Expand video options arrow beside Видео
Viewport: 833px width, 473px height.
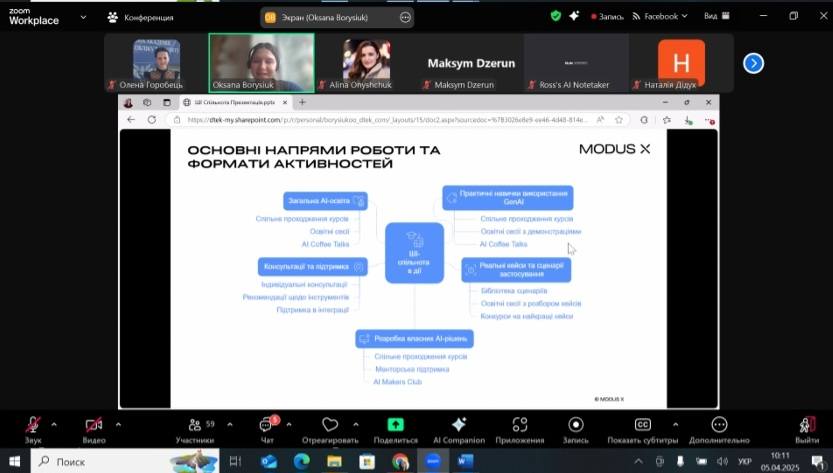tap(117, 424)
